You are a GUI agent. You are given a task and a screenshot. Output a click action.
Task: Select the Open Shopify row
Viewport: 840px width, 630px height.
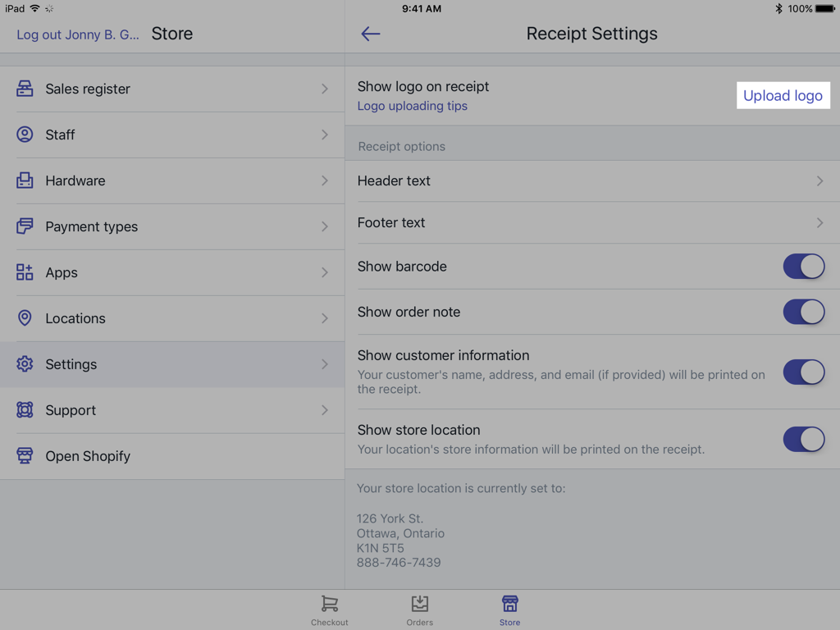tap(88, 456)
